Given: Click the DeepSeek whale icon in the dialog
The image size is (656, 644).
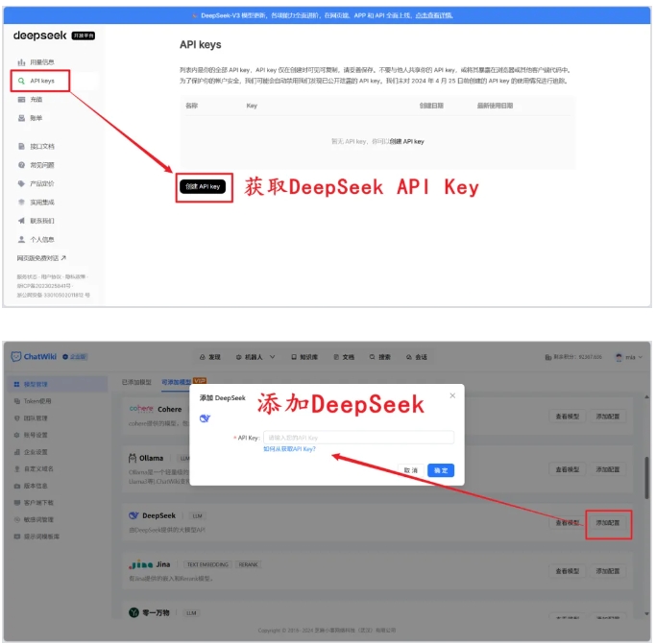Looking at the screenshot, I should [205, 418].
